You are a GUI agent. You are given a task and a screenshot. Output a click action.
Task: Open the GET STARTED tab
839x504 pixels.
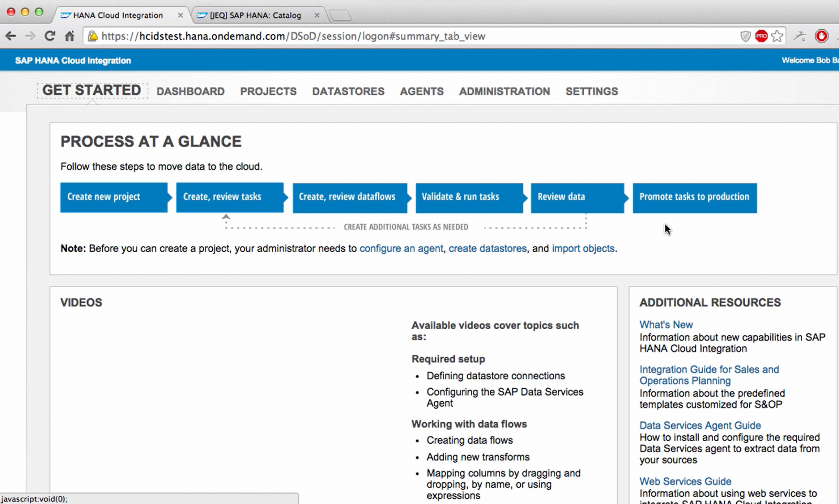click(x=92, y=90)
